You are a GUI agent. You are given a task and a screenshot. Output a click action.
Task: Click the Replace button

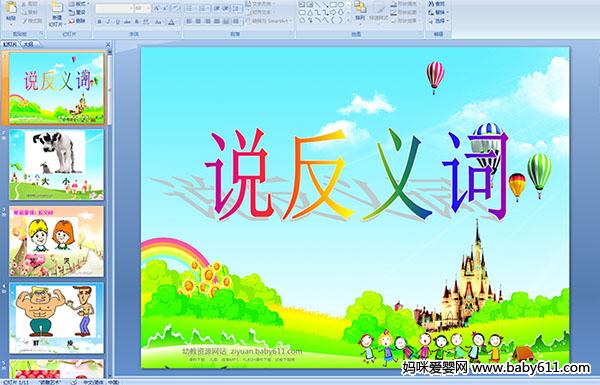[x=438, y=12]
